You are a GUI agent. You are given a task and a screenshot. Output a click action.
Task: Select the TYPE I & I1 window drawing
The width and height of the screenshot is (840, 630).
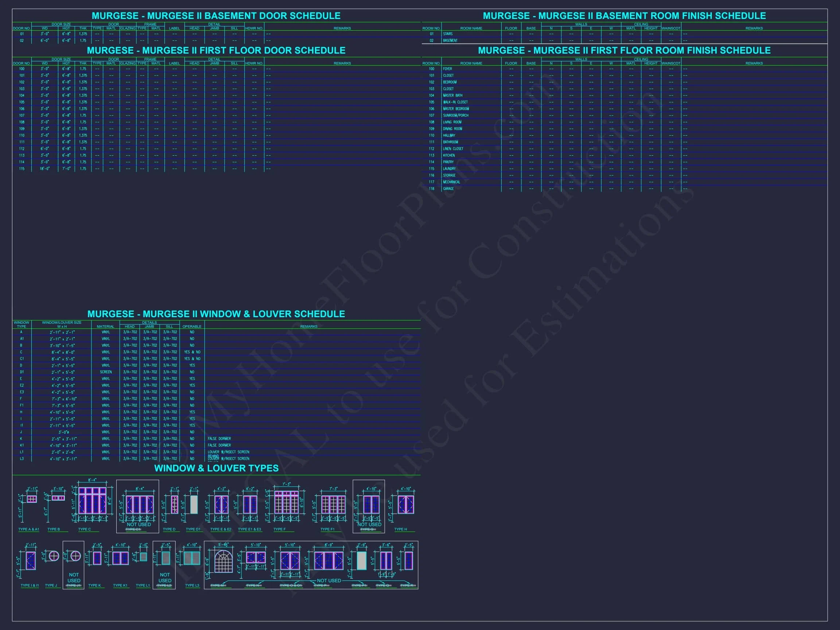[30, 560]
